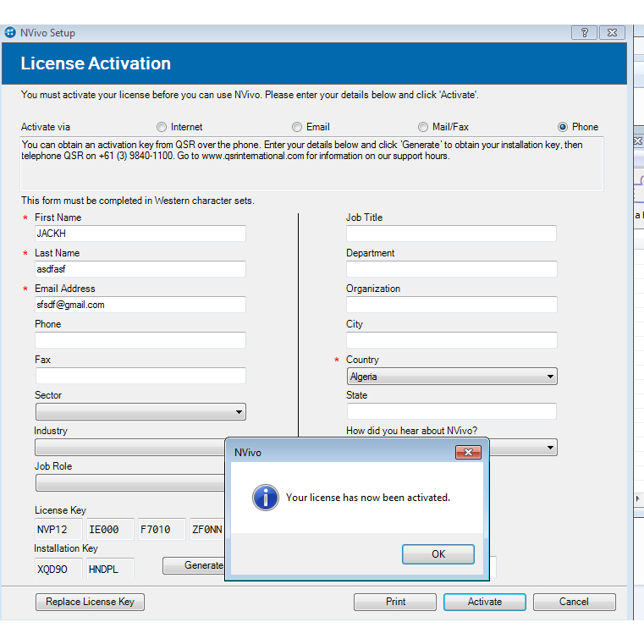Image resolution: width=644 pixels, height=644 pixels.
Task: Click into the Email Address field
Action: [140, 305]
